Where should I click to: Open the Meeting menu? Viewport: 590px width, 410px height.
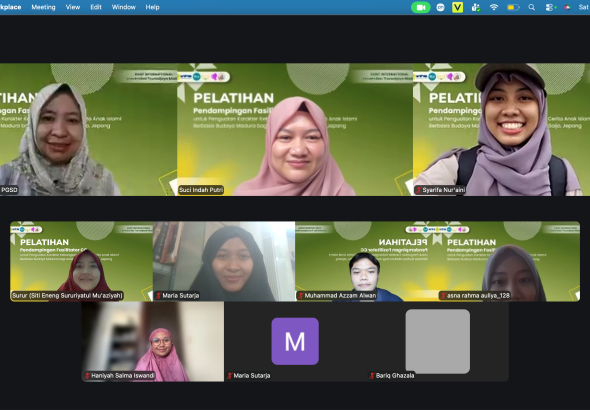click(43, 7)
